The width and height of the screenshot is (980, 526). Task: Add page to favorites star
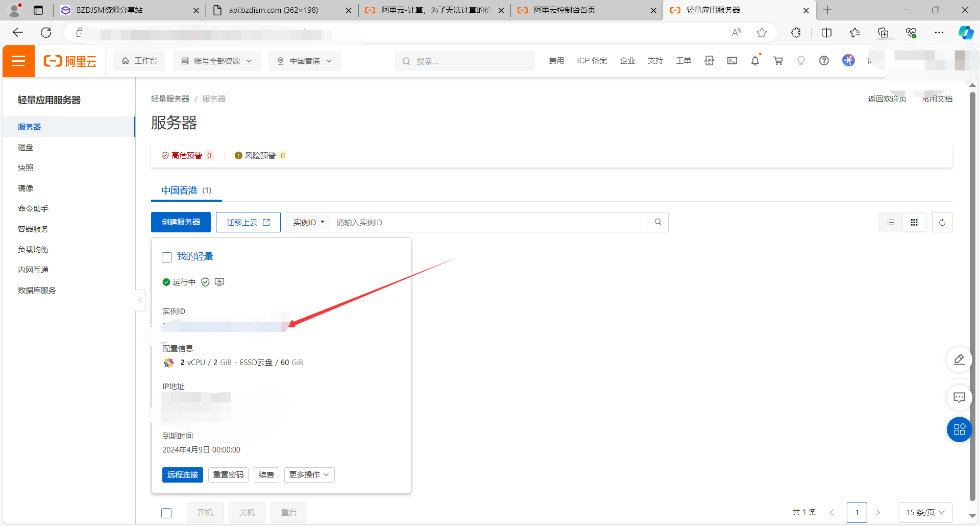click(x=762, y=33)
